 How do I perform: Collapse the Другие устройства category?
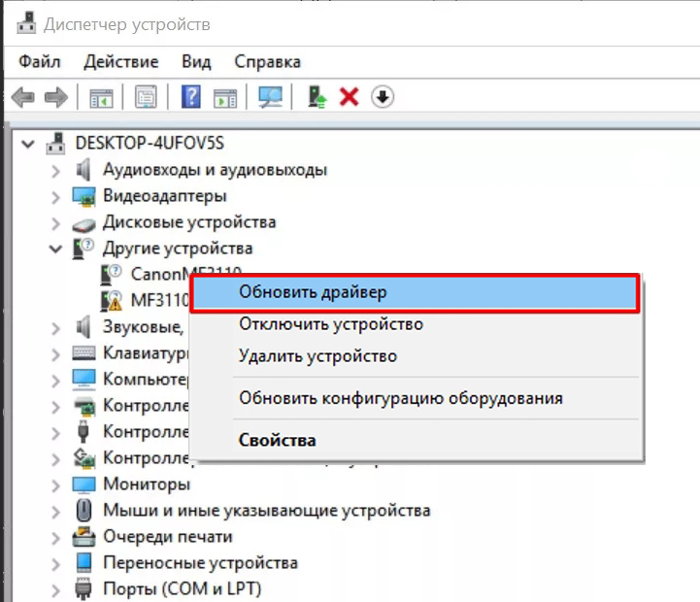pyautogui.click(x=55, y=249)
